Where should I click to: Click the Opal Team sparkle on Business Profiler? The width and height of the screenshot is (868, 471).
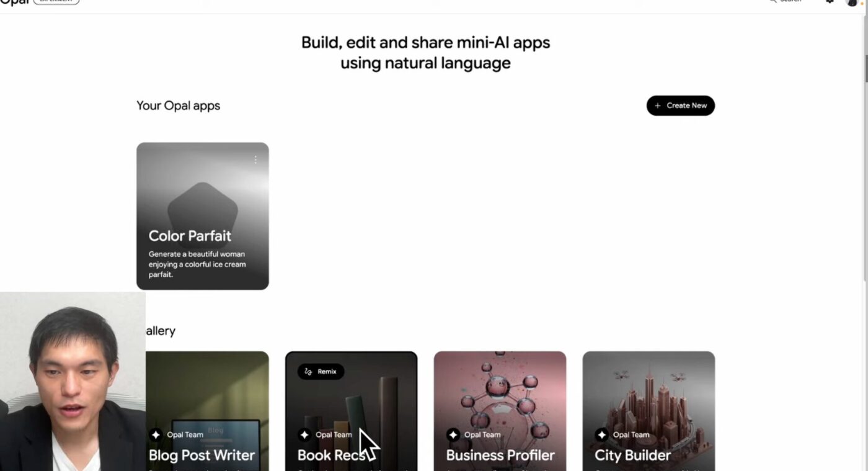pos(453,434)
